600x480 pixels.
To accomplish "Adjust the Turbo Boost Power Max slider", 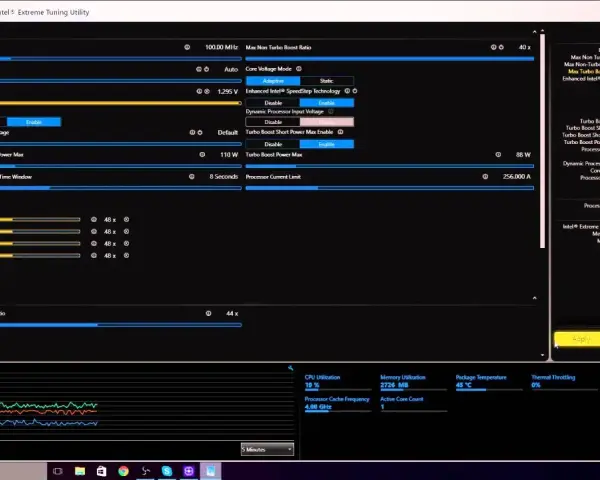I will [x=390, y=166].
